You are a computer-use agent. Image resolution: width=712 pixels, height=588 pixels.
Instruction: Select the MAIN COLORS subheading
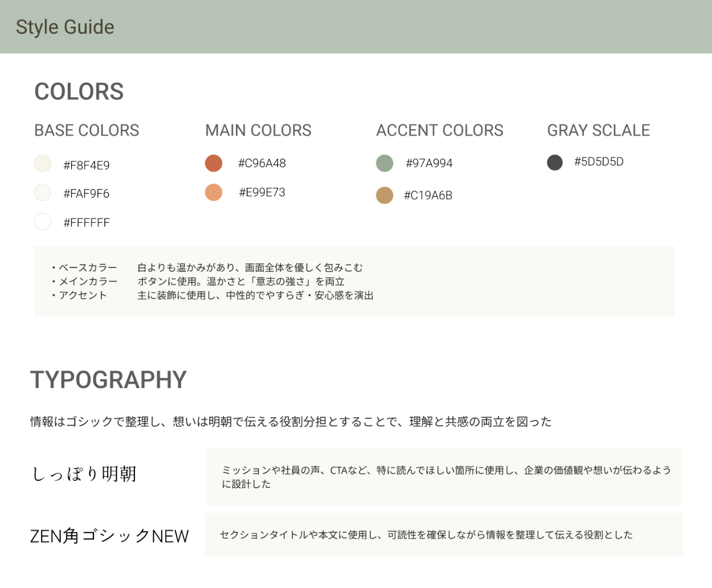click(x=258, y=130)
